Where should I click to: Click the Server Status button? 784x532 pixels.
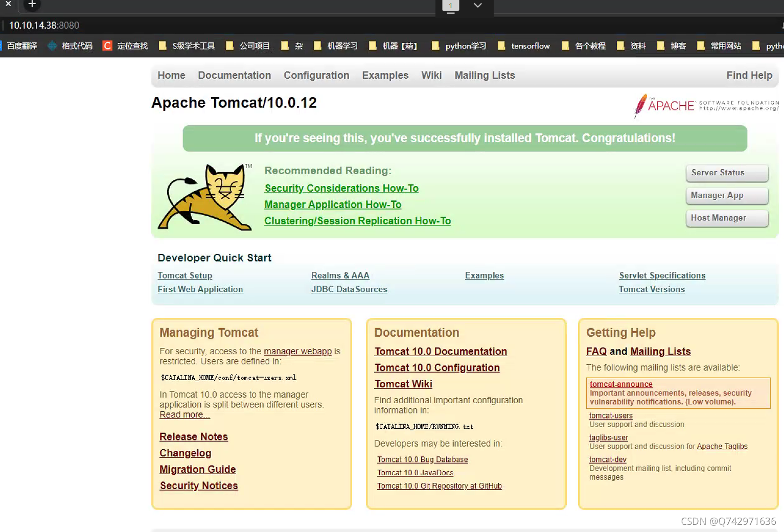[727, 173]
